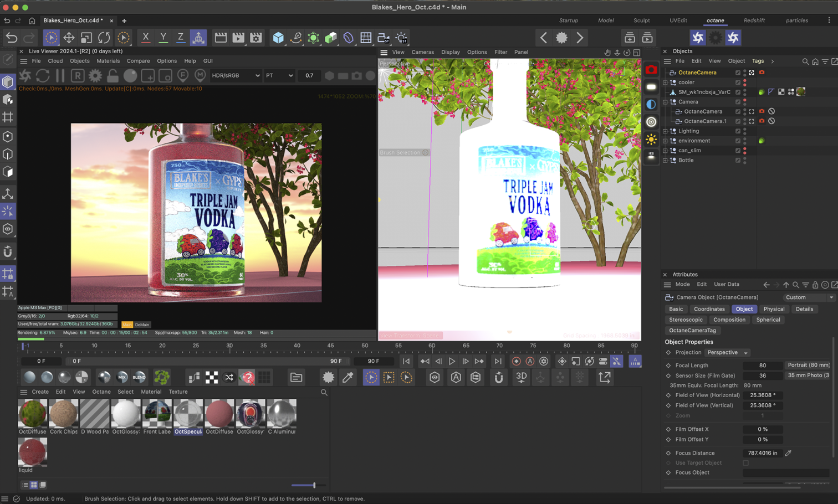The image size is (838, 504).
Task: Toggle the Lighting layer checkbox
Action: pyautogui.click(x=738, y=131)
